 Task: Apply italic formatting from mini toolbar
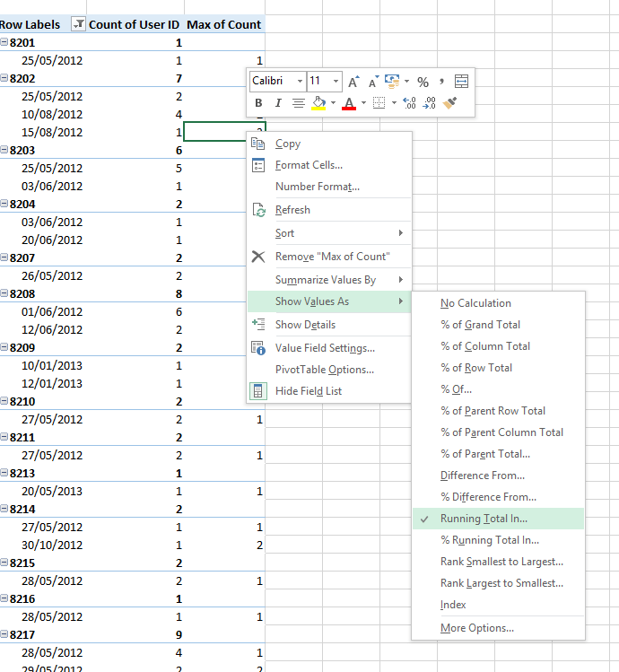pyautogui.click(x=278, y=103)
